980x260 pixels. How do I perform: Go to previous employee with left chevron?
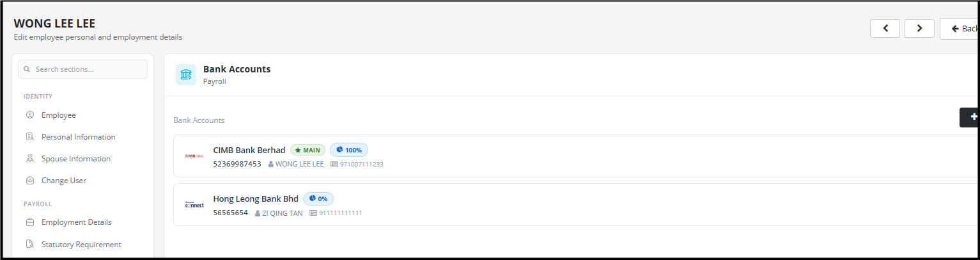885,28
